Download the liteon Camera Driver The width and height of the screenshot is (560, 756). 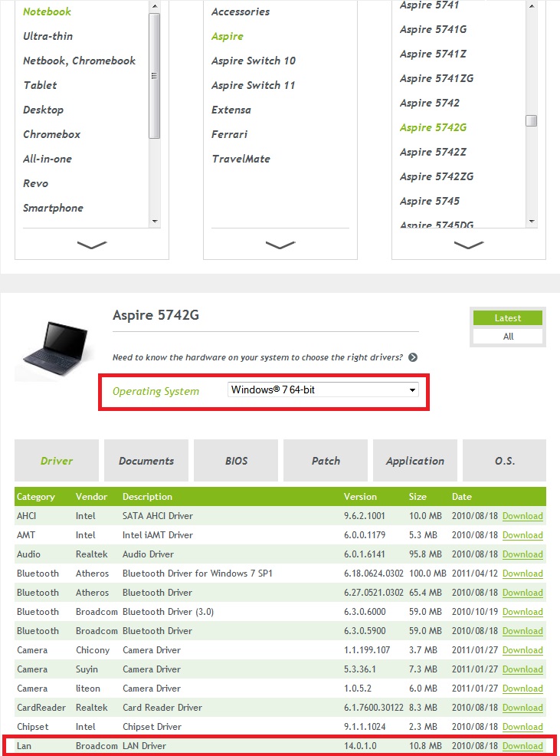click(522, 689)
